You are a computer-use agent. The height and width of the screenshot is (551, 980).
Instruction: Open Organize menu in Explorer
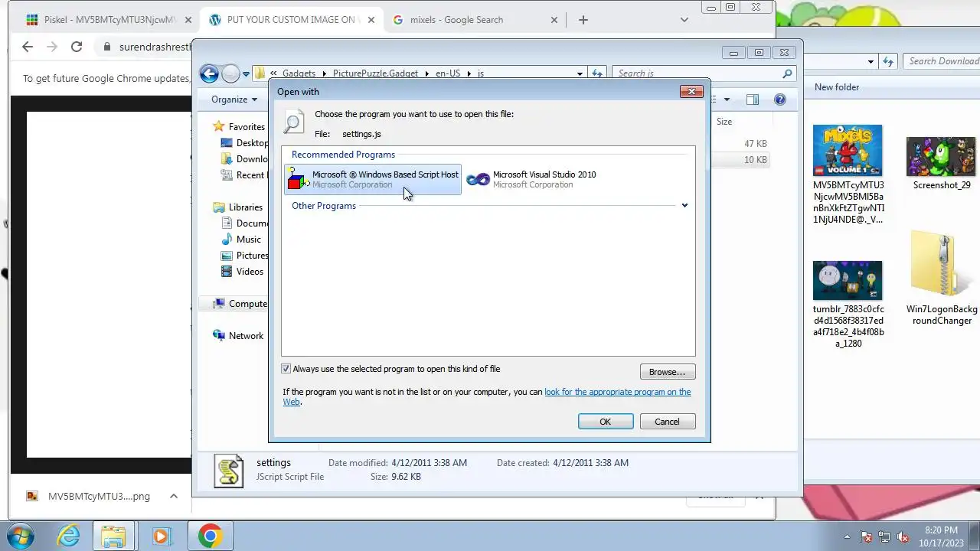click(x=234, y=99)
